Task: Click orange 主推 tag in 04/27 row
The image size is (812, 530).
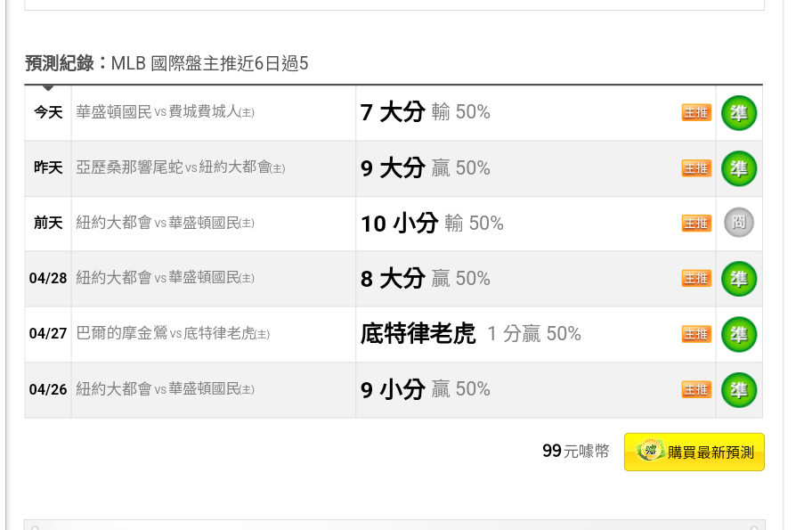Action: 696,334
